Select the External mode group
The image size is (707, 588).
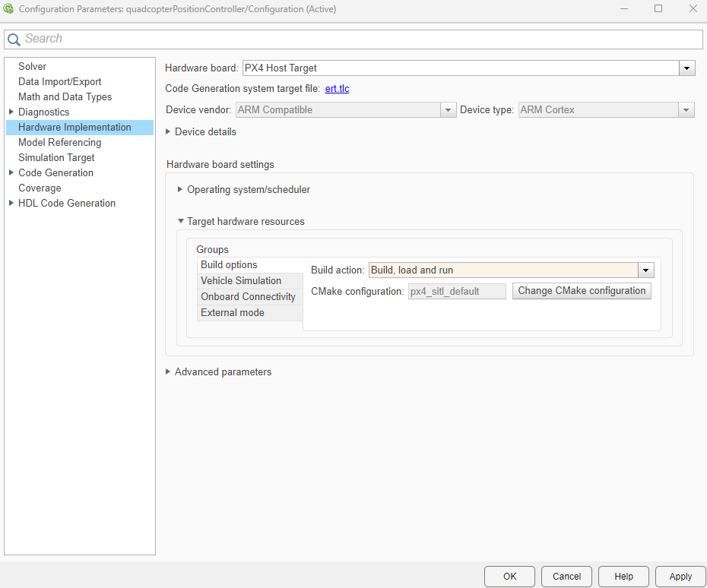(x=232, y=312)
